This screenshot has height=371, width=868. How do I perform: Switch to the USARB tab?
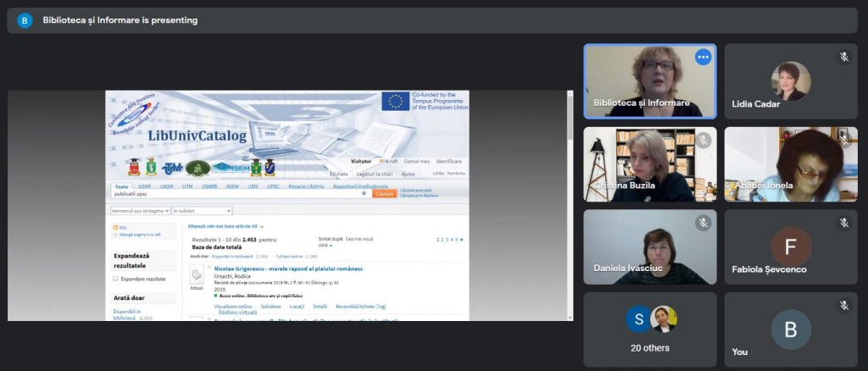tap(209, 186)
